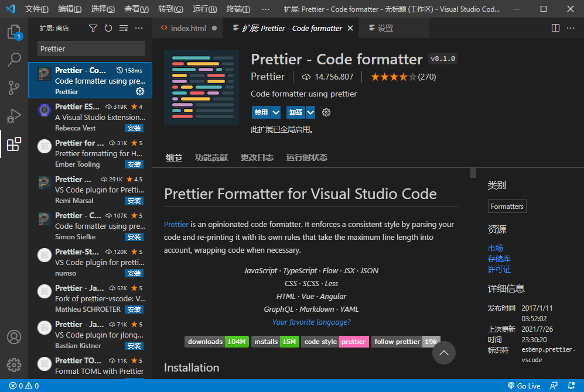This screenshot has height=392, width=584.
Task: Open the 存储库 repository link
Action: [x=499, y=259]
